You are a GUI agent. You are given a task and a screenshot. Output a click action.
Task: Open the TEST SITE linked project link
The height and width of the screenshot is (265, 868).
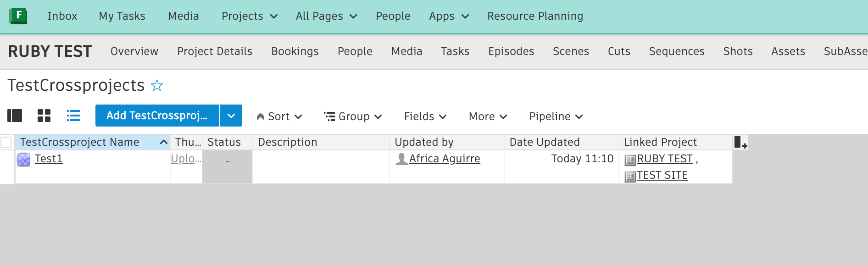pos(662,176)
